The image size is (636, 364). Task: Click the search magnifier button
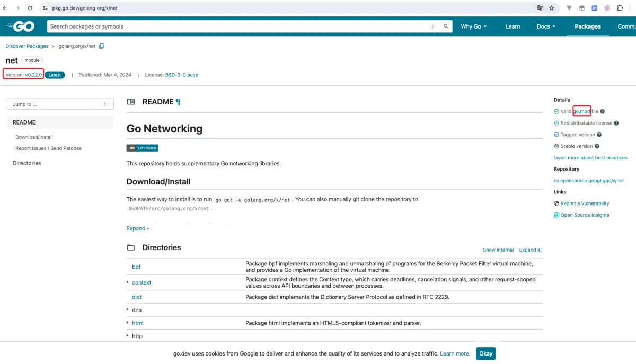coord(446,26)
